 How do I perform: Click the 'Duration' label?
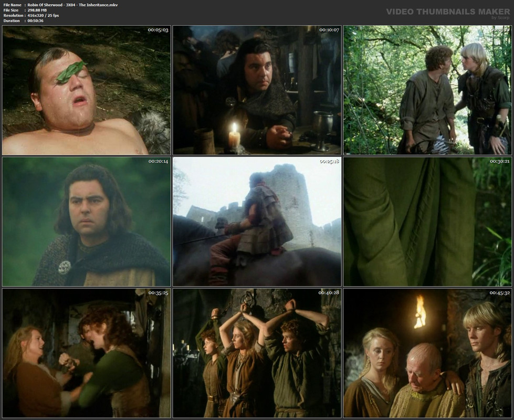[x=12, y=20]
